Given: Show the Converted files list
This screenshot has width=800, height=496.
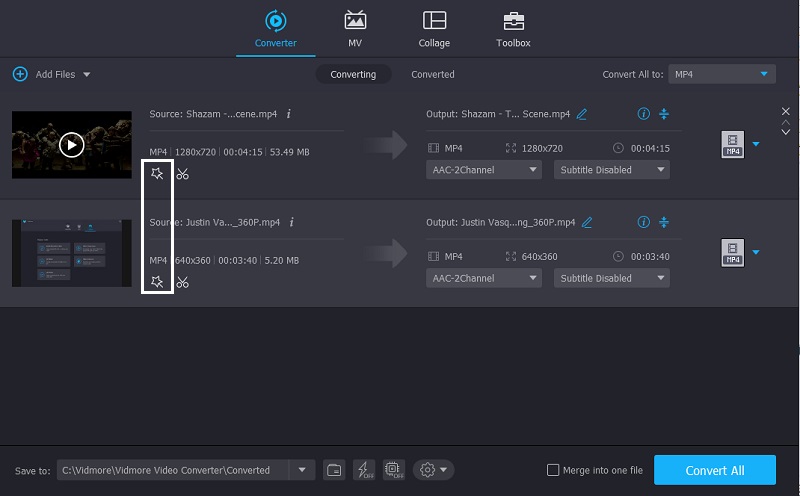Looking at the screenshot, I should coord(432,74).
